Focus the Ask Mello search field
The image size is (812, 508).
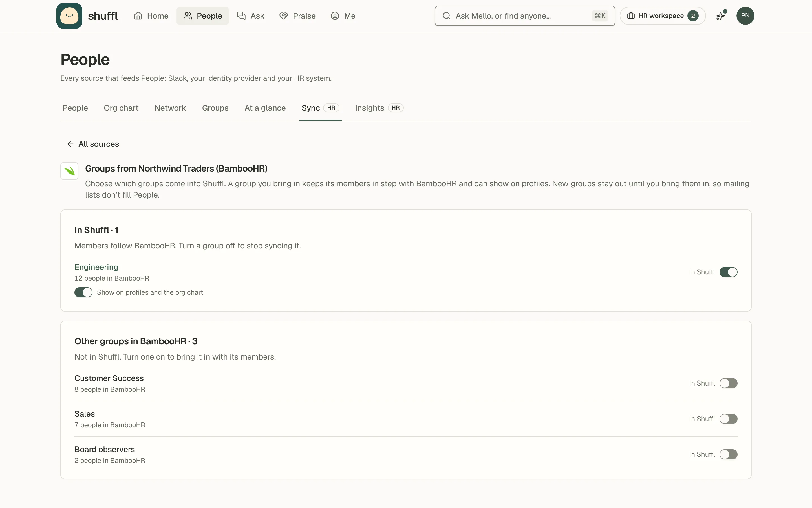(525, 16)
